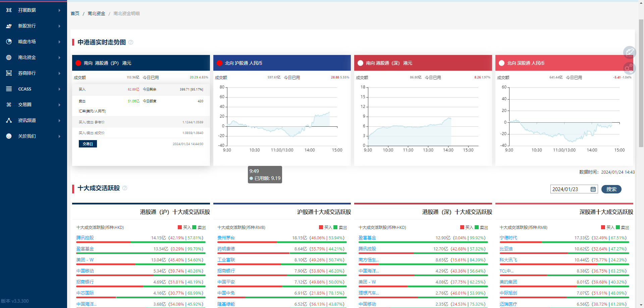Toggle the 北向 沪股通 人民币 card indicator
Image resolution: width=644 pixels, height=308 pixels.
click(220, 63)
